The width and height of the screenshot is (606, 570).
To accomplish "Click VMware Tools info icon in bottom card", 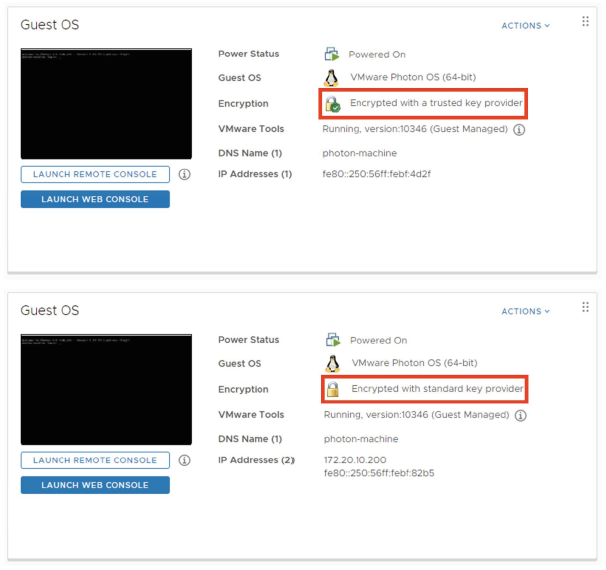I will [521, 415].
